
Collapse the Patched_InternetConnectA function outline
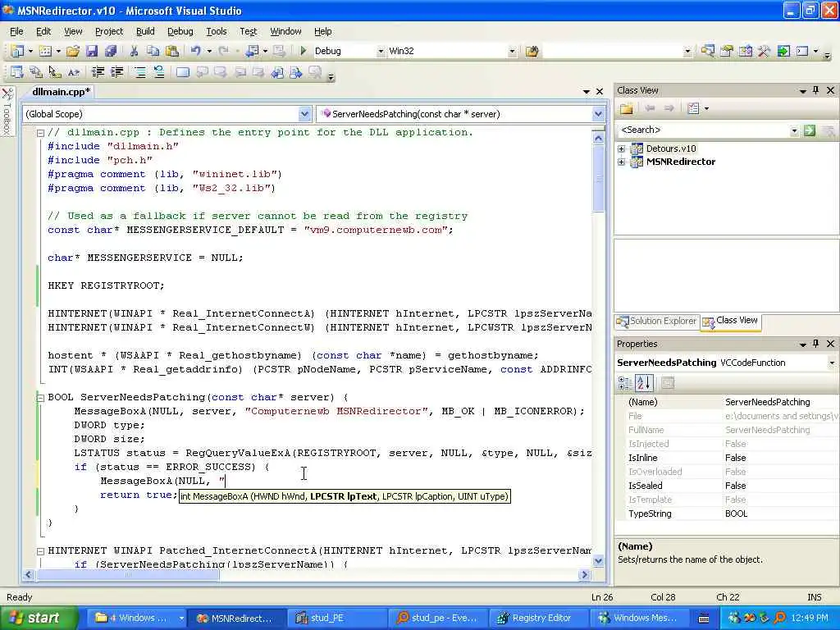40,550
